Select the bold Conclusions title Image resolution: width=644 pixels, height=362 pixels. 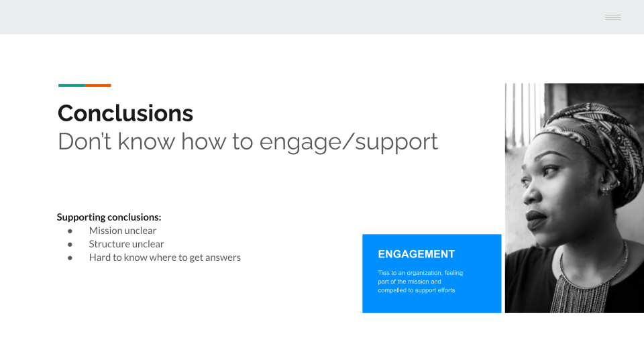[x=125, y=113]
